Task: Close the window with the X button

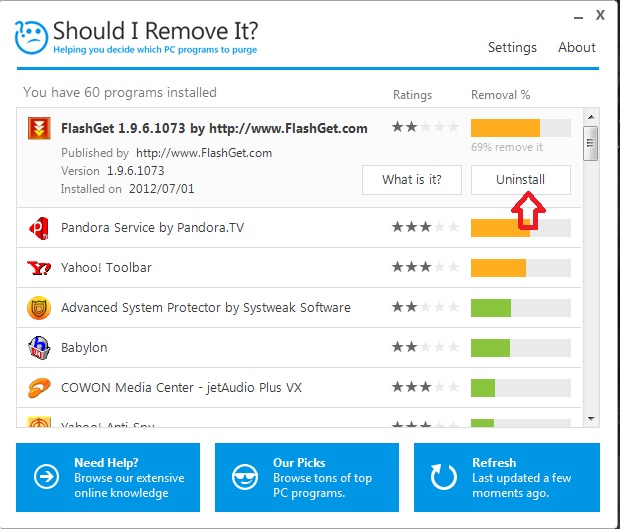Action: coord(600,15)
